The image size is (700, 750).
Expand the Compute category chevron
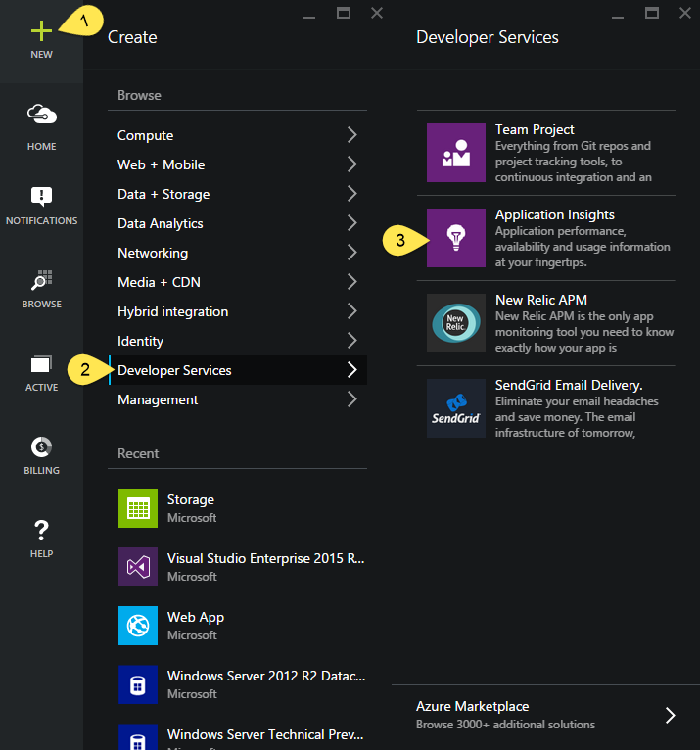pos(352,135)
